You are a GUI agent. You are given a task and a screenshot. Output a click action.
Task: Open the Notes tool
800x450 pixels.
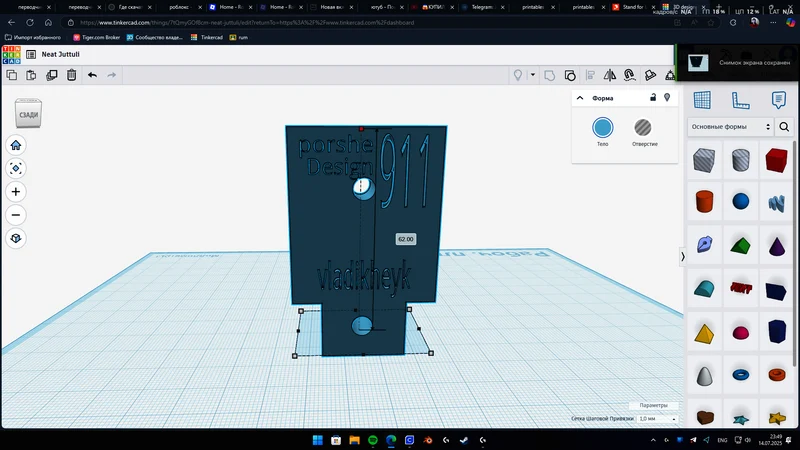(779, 100)
